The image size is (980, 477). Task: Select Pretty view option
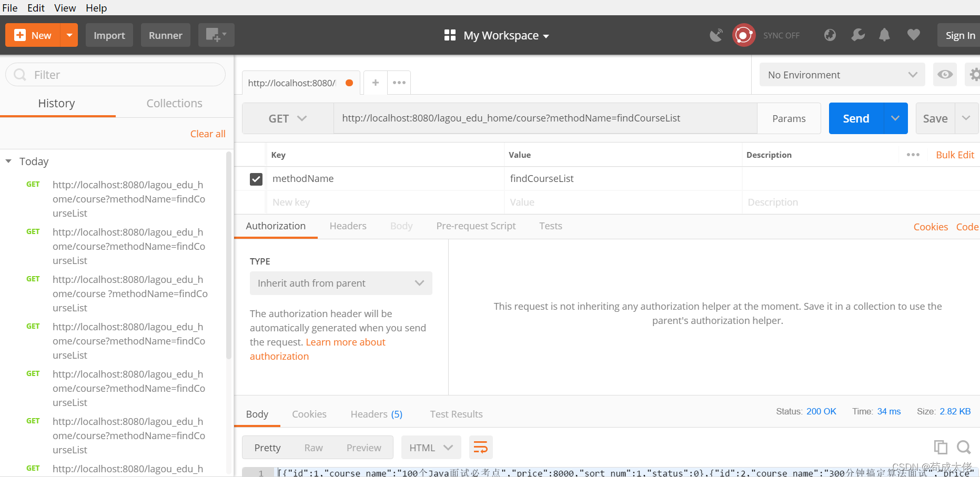point(267,448)
